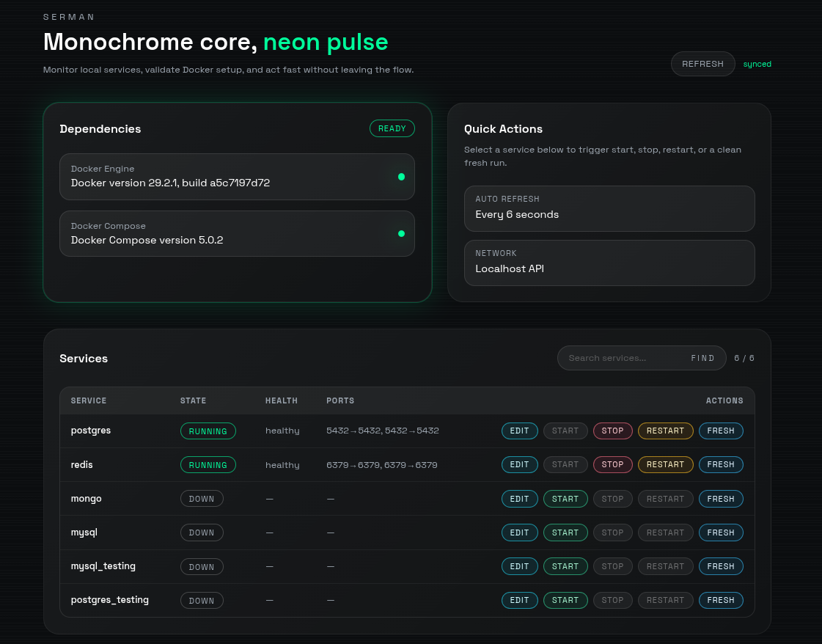
Task: Click the 'mysql' service name
Action: click(x=84, y=533)
